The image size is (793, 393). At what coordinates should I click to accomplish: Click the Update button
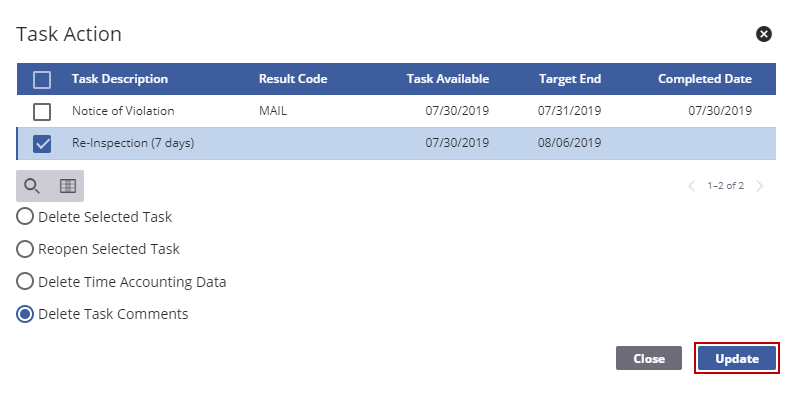click(x=737, y=359)
